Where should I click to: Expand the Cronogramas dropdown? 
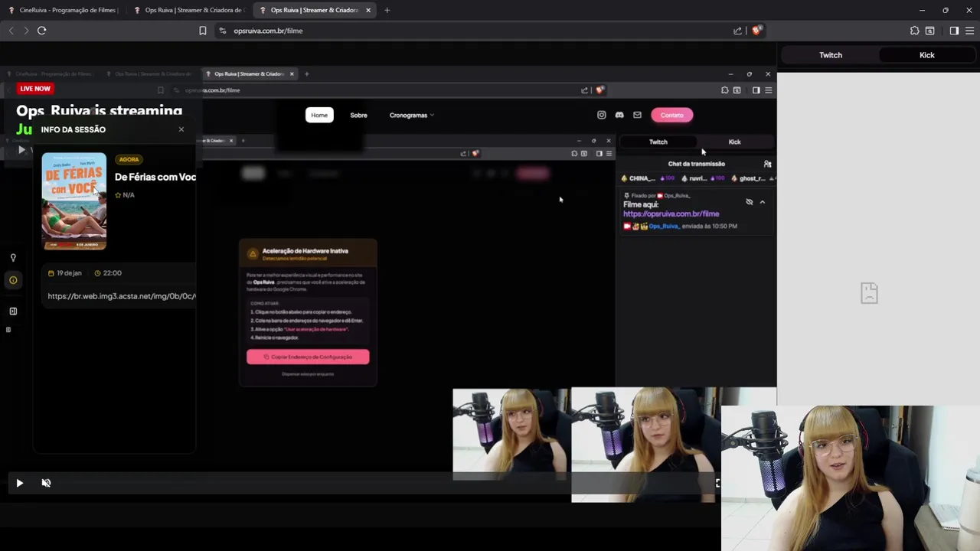coord(412,115)
